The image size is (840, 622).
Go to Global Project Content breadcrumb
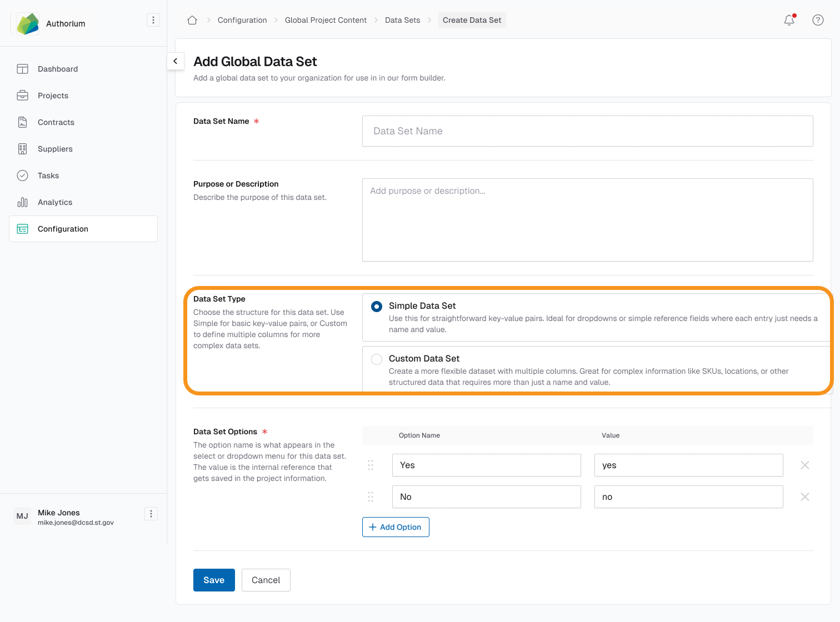[326, 20]
